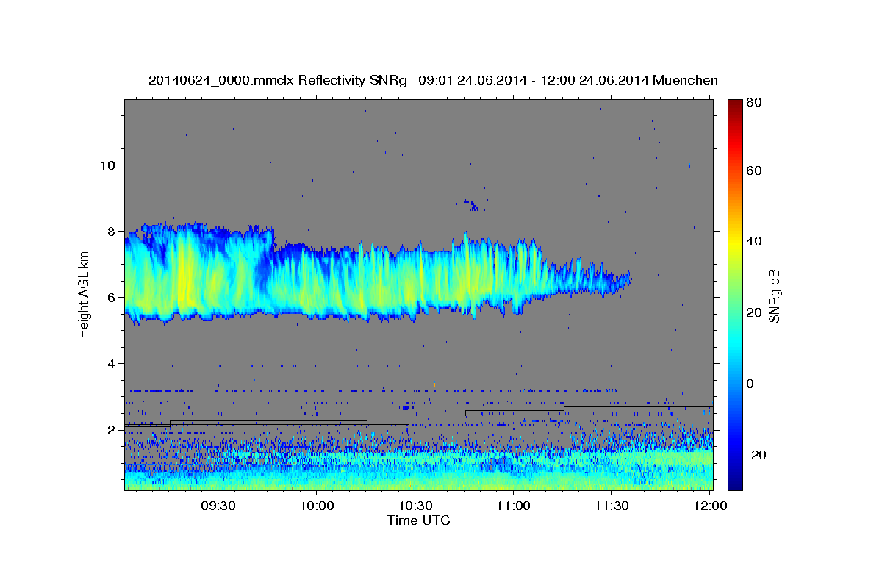Click the 'SNRg dB' colorbar label
Image resolution: width=882 pixels, height=588 pixels.
[x=774, y=295]
